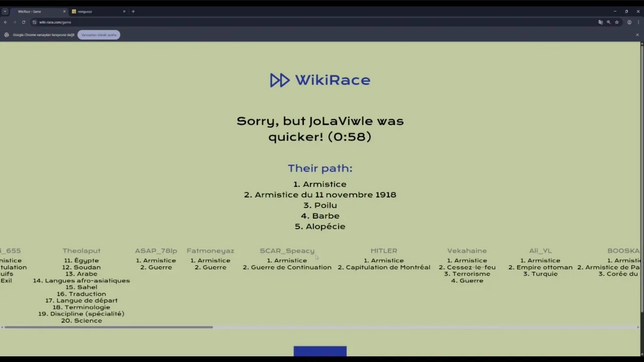The image size is (644, 362).
Task: Click 'Varsayılan olarak ayarla' button
Action: (99, 35)
